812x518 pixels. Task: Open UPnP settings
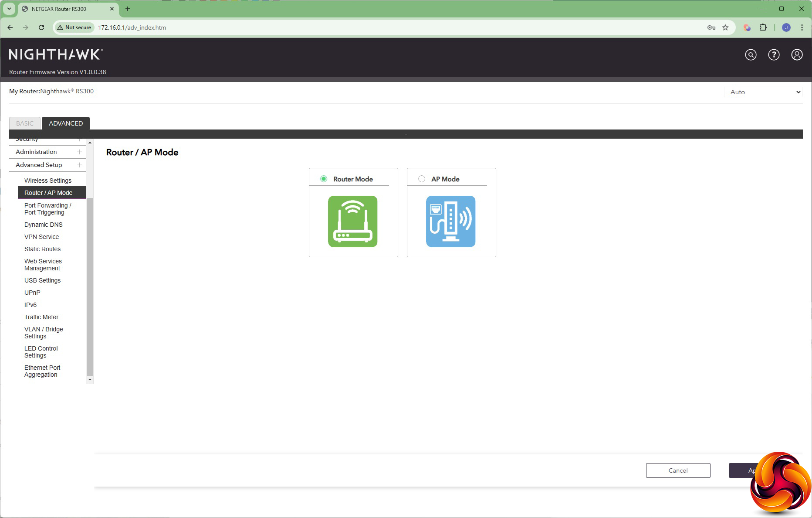pyautogui.click(x=32, y=293)
